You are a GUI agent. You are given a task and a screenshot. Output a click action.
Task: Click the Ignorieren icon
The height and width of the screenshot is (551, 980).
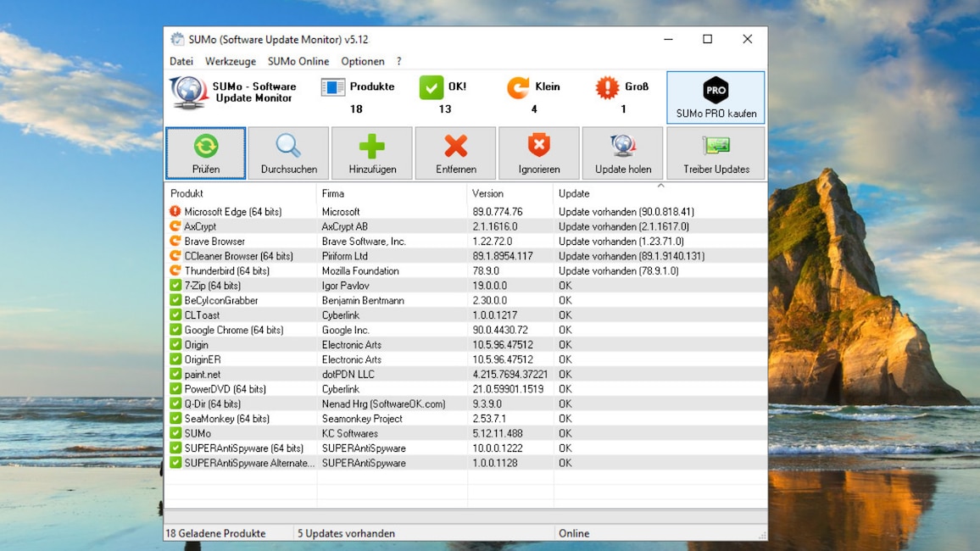click(539, 146)
